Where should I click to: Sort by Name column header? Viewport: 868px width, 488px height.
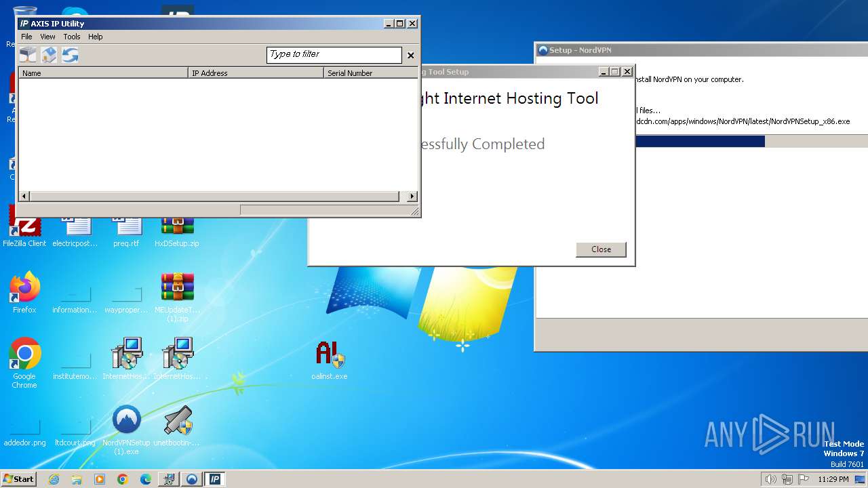(x=103, y=73)
